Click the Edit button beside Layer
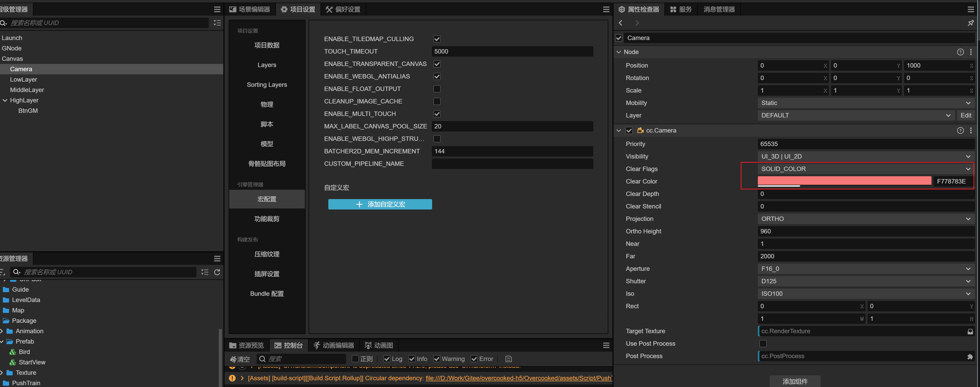This screenshot has width=980, height=387. (965, 115)
